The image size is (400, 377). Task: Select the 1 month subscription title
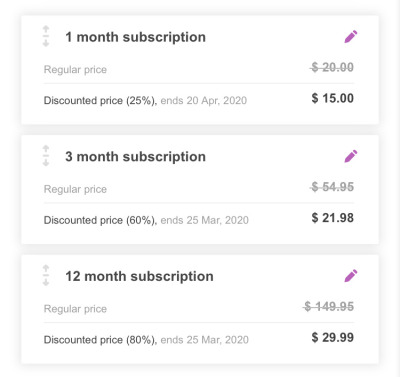[135, 37]
